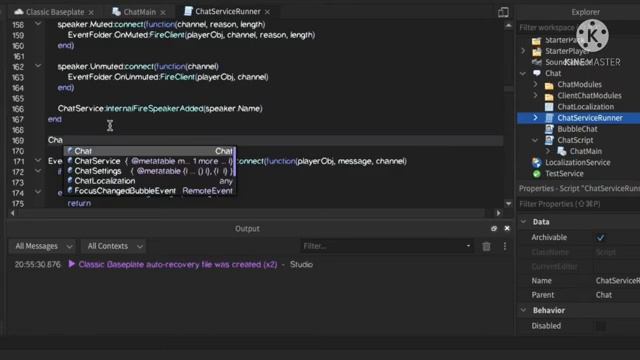The height and width of the screenshot is (360, 640).
Task: Close the Classic Baseplate tab
Action: (91, 12)
